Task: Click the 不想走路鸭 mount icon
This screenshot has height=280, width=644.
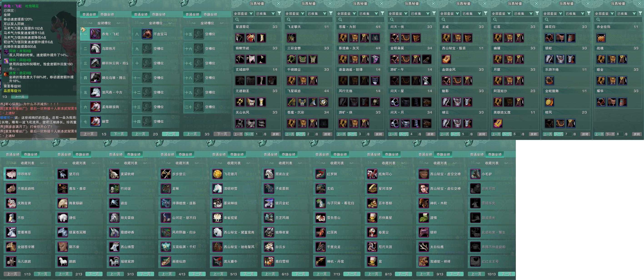Action: [11, 188]
